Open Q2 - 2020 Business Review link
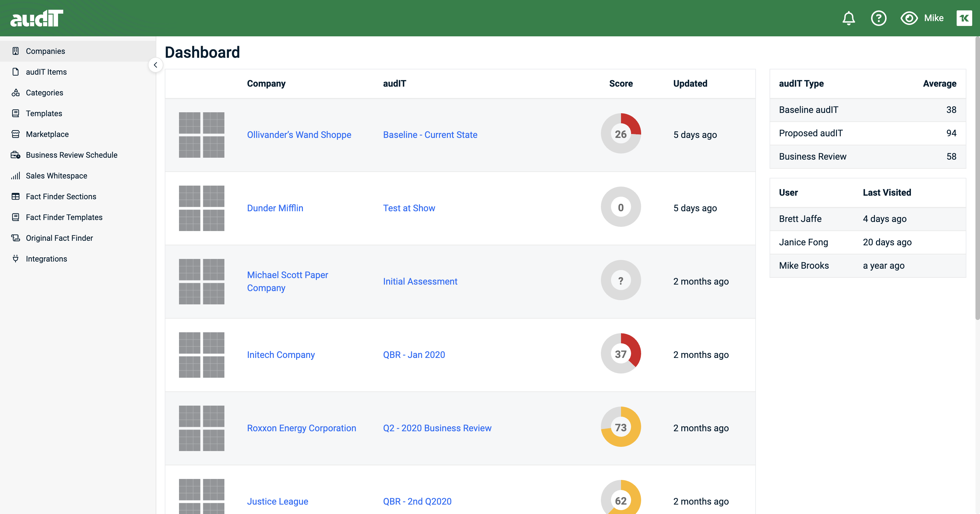 pyautogui.click(x=437, y=428)
